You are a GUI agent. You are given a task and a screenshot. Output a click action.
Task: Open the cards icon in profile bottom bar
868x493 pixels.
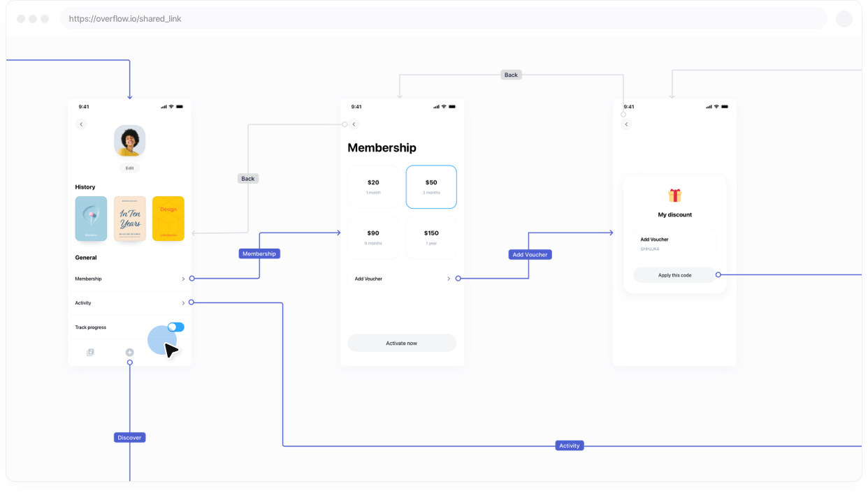(90, 352)
